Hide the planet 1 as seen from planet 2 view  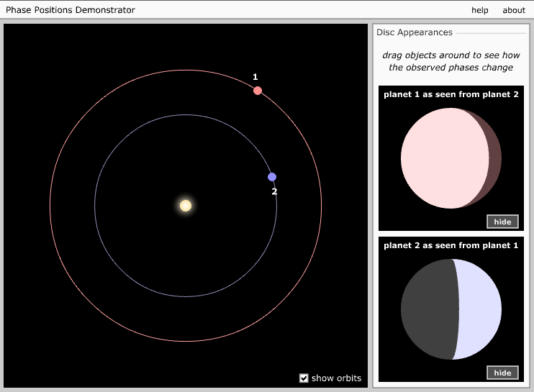click(x=502, y=222)
